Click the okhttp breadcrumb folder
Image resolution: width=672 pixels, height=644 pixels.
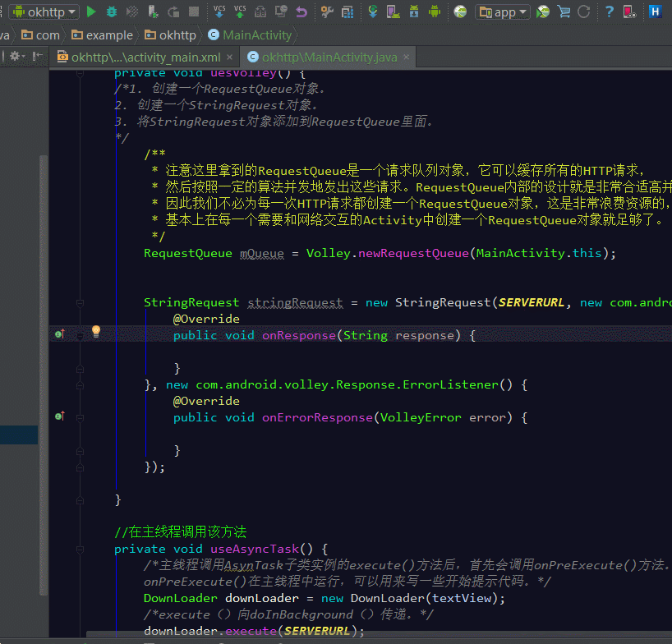(x=171, y=35)
